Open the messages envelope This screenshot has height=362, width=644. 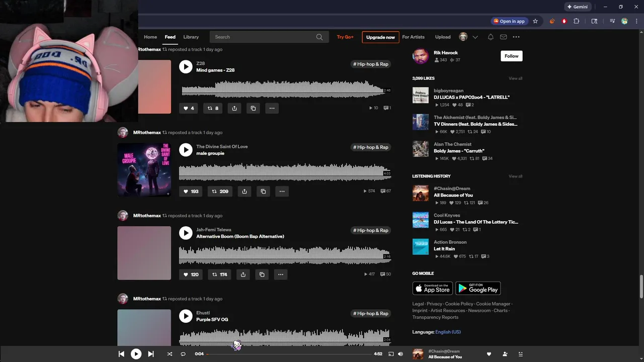[503, 37]
